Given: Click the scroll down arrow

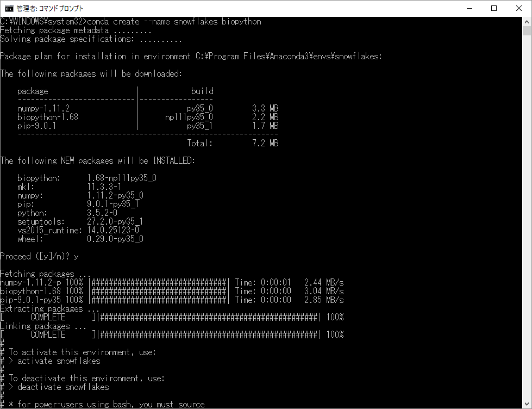Looking at the screenshot, I should coord(527,404).
